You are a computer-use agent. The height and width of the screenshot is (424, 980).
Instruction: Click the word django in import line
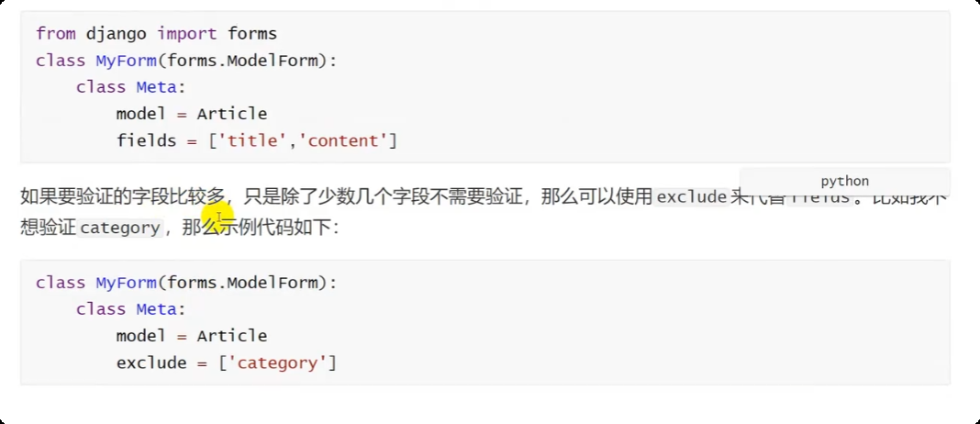coord(117,34)
